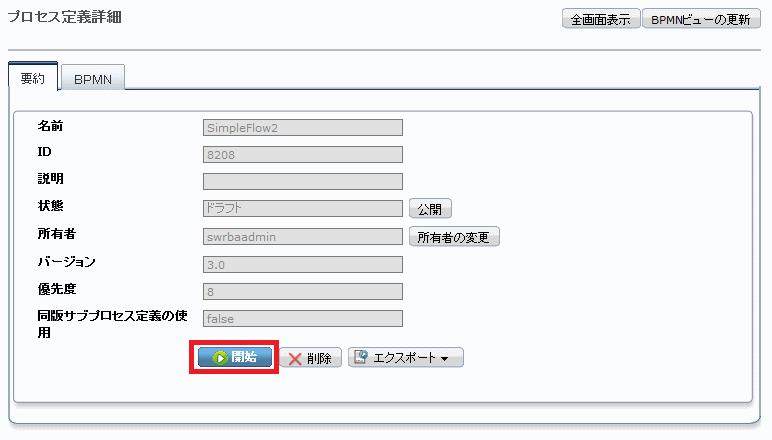Click the 開始 start button

coord(235,357)
